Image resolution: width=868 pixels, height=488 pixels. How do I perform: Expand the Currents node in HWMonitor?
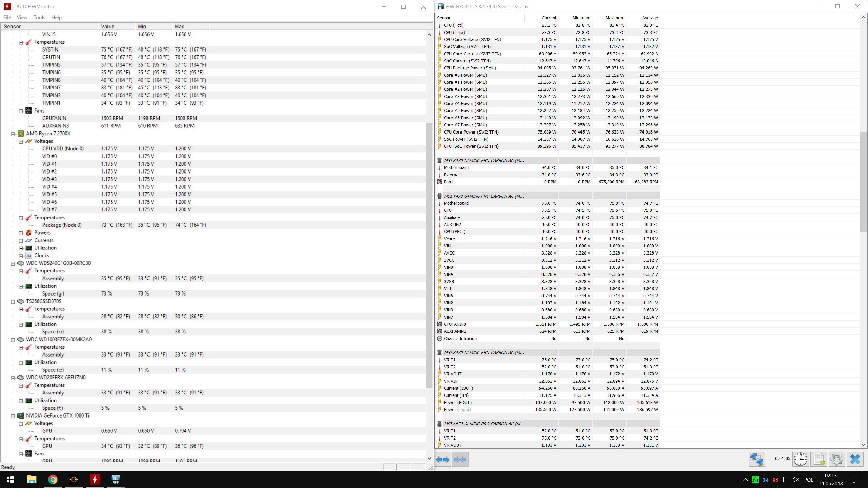point(21,241)
